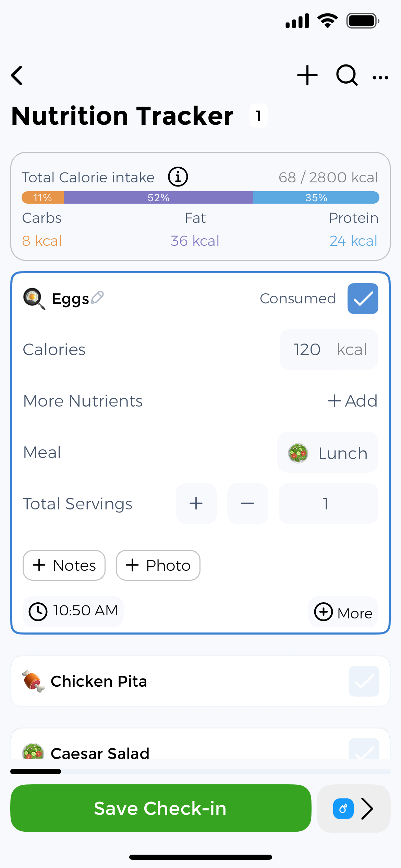Open search with magnifier icon

point(347,75)
